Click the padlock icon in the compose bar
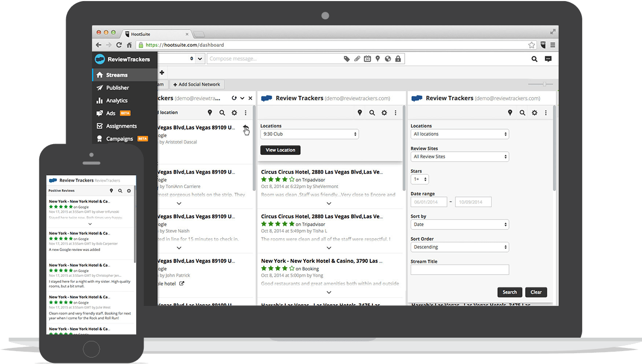 point(398,58)
